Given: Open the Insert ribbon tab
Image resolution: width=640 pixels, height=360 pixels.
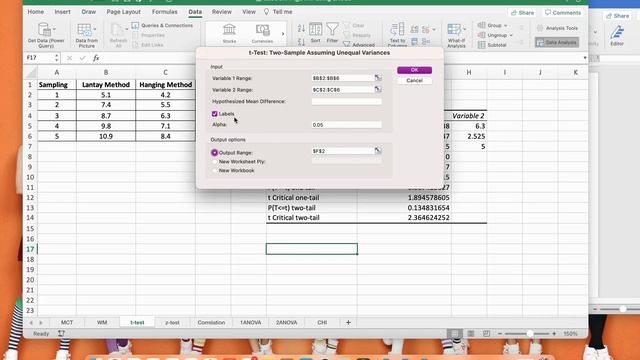Looking at the screenshot, I should coord(62,12).
